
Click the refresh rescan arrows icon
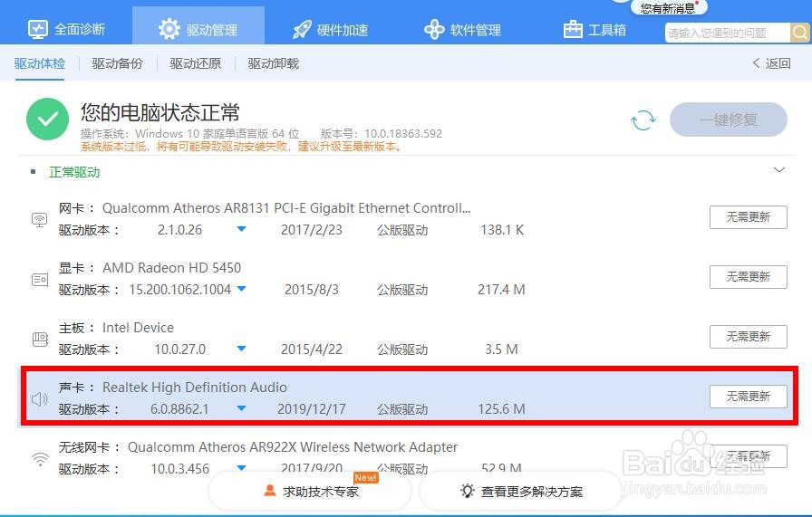[643, 120]
